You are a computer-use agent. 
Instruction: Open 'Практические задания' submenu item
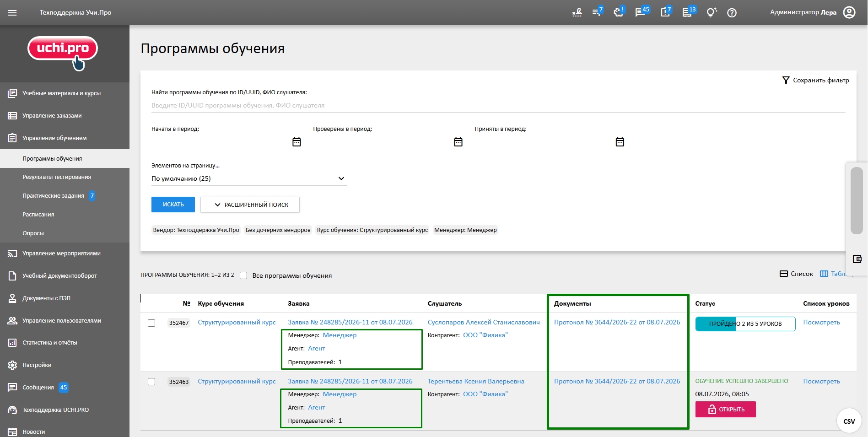65,196
